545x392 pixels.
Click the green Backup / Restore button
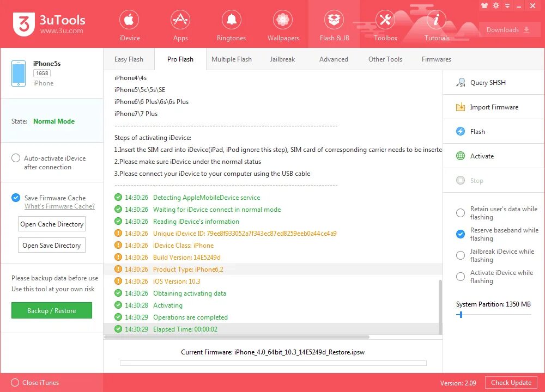(x=52, y=310)
